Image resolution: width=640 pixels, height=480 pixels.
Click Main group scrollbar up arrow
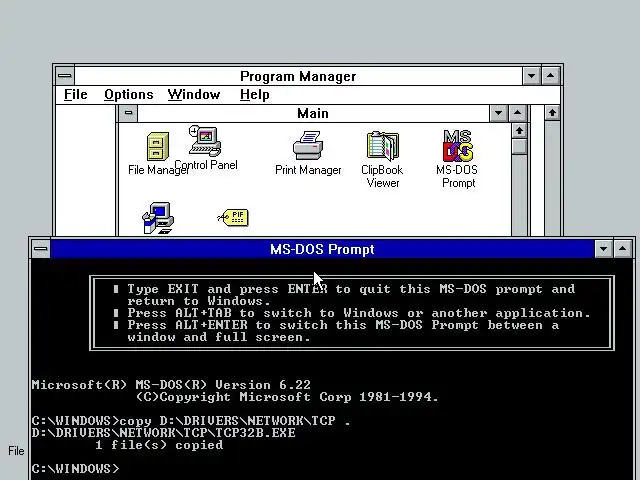[519, 131]
